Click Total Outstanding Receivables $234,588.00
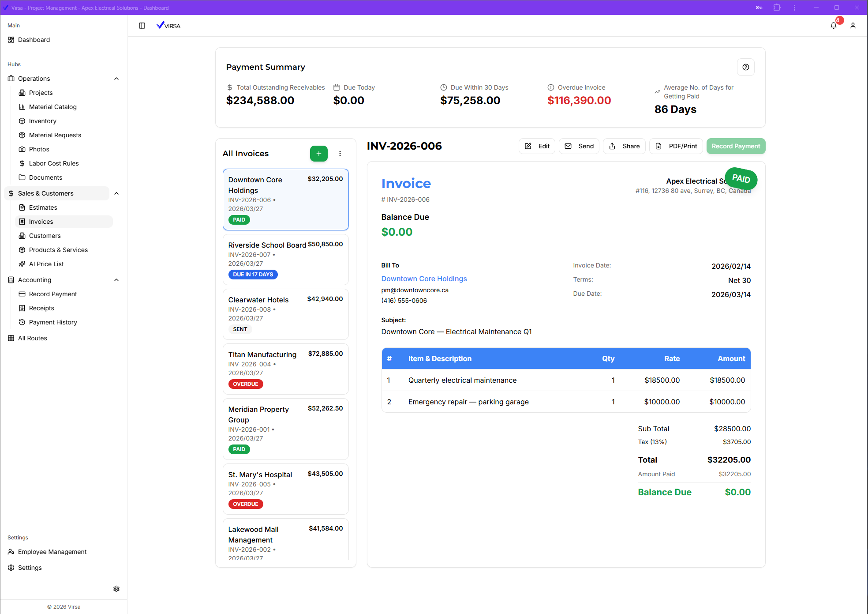868x614 pixels. point(260,101)
